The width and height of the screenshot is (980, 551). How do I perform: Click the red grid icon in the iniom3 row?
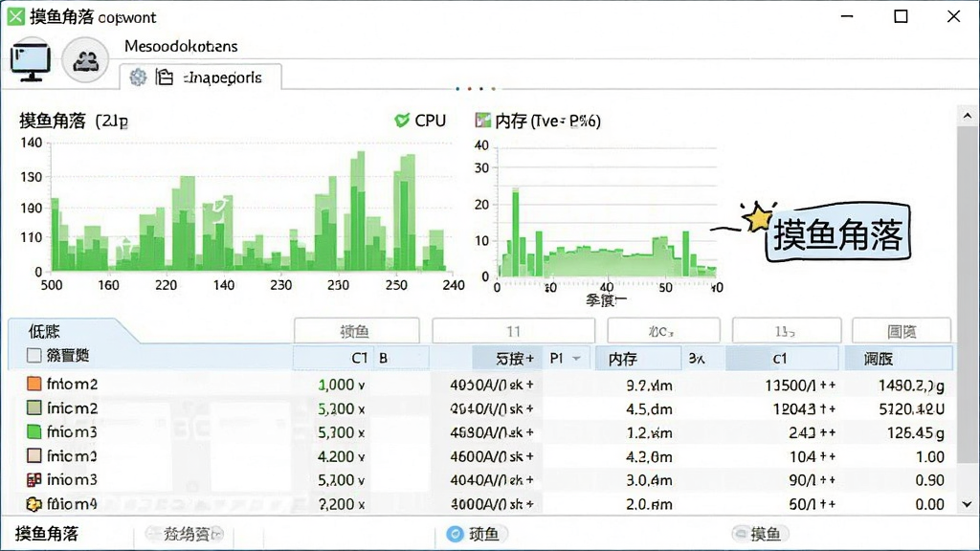click(33, 480)
